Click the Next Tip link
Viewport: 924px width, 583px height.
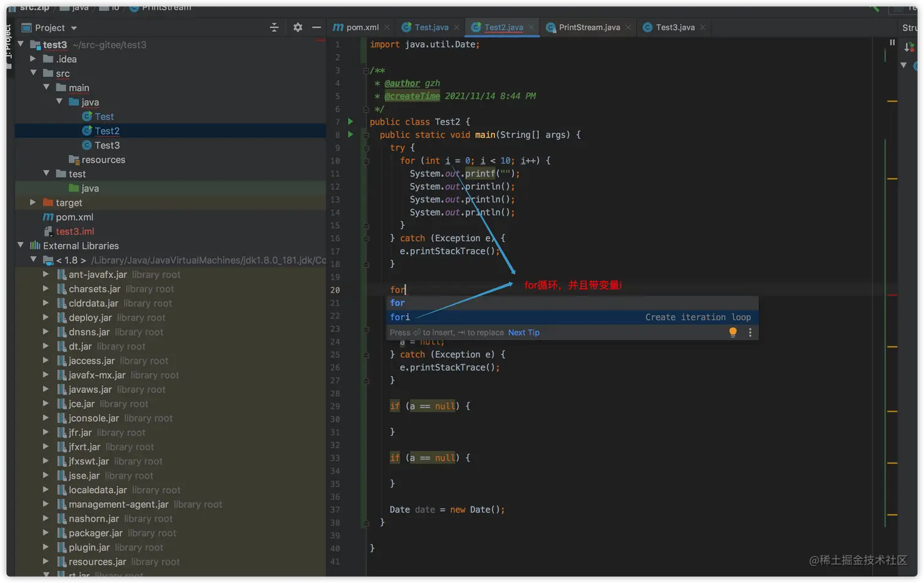pos(524,332)
